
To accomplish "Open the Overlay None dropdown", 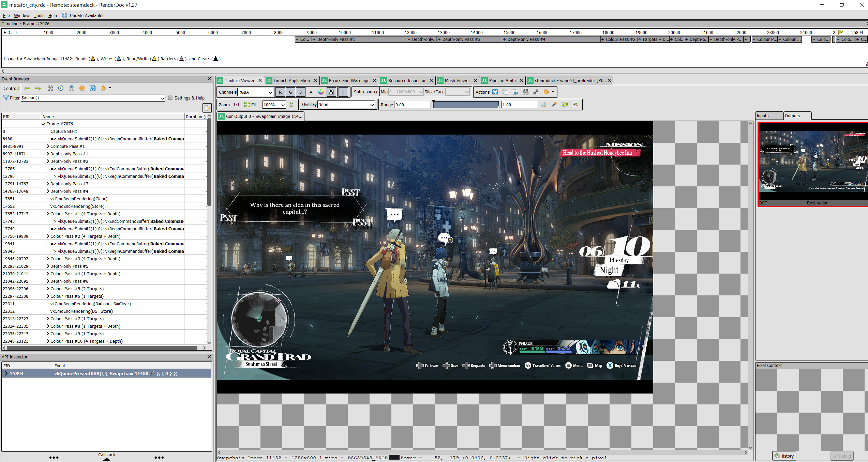I will [346, 105].
